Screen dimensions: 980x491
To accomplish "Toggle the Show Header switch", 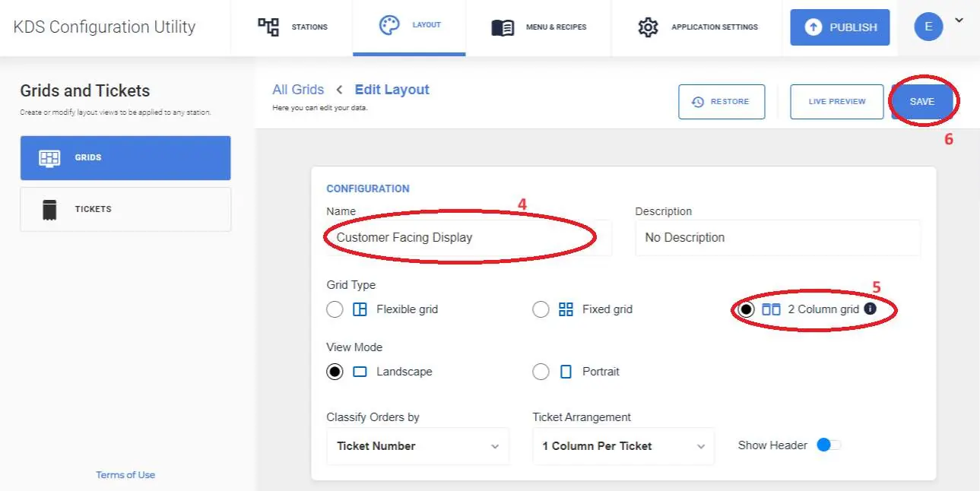I will (829, 445).
